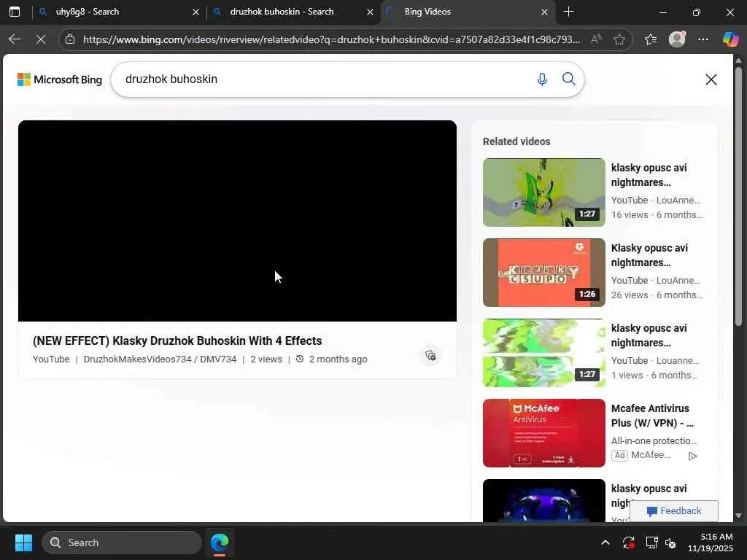Screen dimensions: 747x560
Task: Close the druzhok buhoskin - Search tab
Action: [370, 12]
